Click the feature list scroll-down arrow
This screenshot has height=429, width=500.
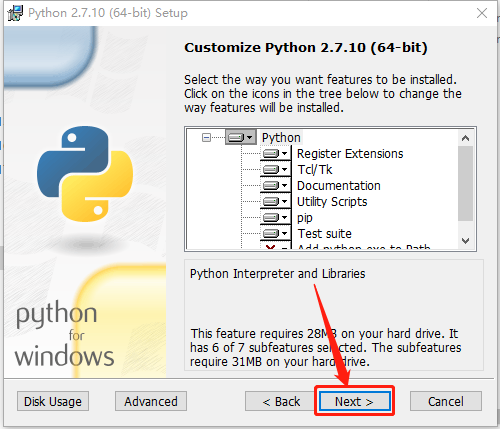(466, 240)
